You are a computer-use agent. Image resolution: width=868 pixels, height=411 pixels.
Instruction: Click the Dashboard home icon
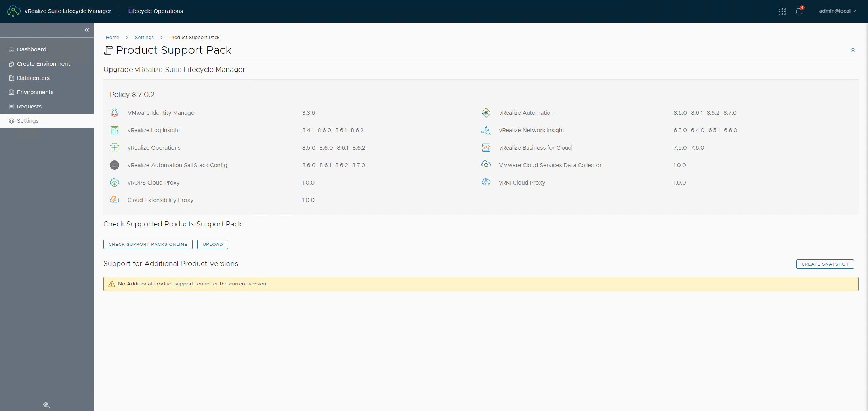[x=11, y=49]
